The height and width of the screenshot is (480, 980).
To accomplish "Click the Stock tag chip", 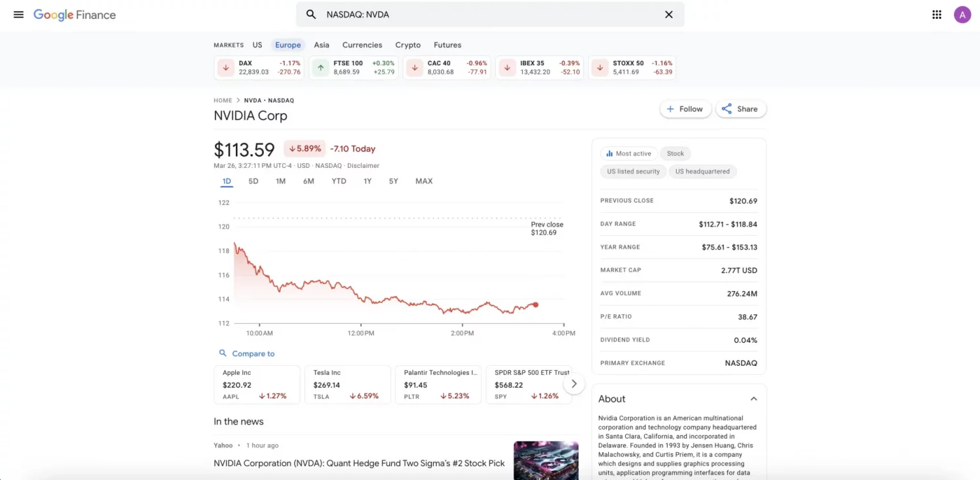I will point(676,153).
